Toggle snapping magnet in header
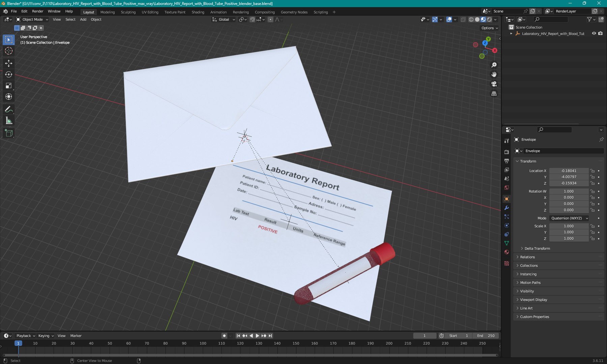The width and height of the screenshot is (607, 364). click(252, 20)
